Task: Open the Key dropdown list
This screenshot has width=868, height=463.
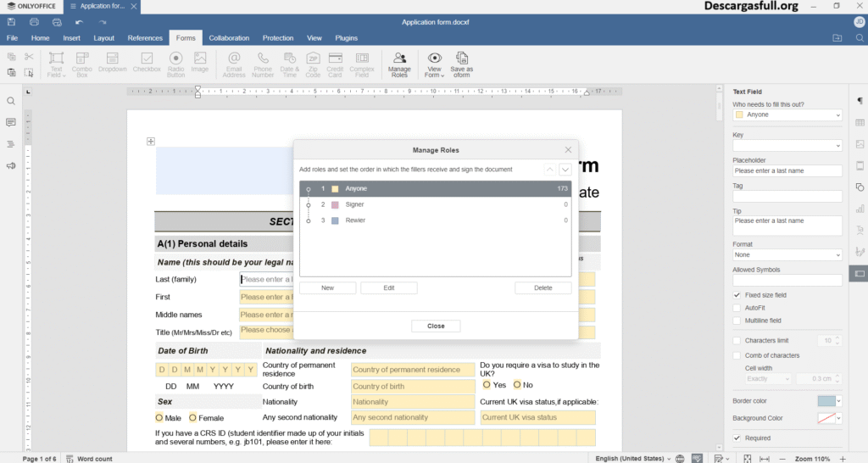Action: coord(787,146)
